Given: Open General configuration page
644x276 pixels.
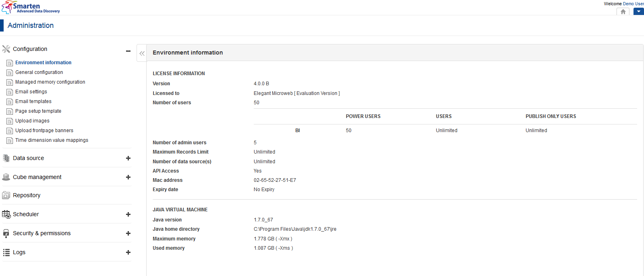Looking at the screenshot, I should [x=39, y=72].
